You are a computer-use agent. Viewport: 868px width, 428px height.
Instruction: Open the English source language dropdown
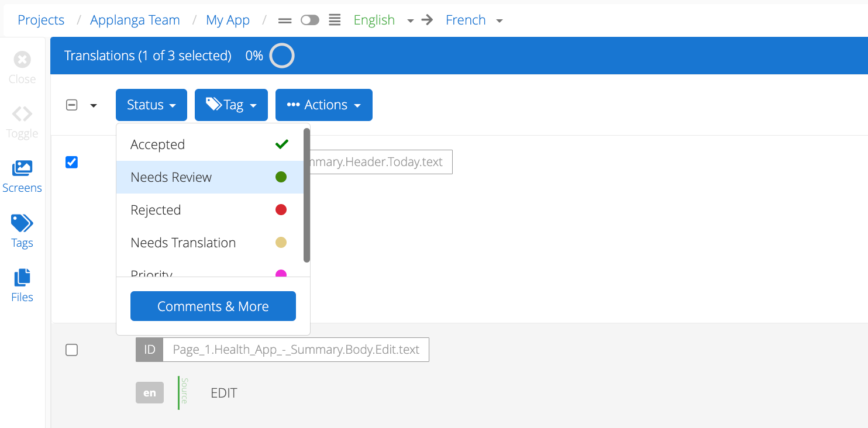[383, 20]
